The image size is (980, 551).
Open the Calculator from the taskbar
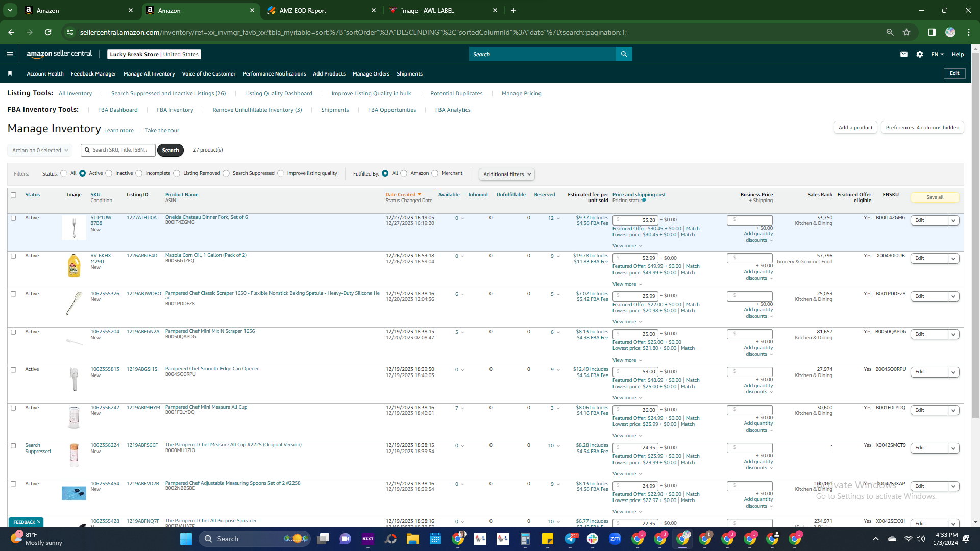[x=525, y=539]
